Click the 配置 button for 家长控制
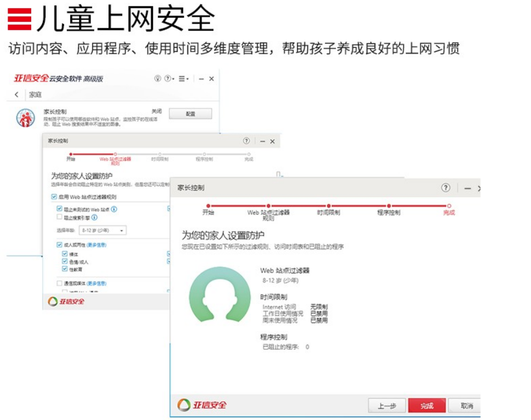Image resolution: width=531 pixels, height=420 pixels. (190, 113)
